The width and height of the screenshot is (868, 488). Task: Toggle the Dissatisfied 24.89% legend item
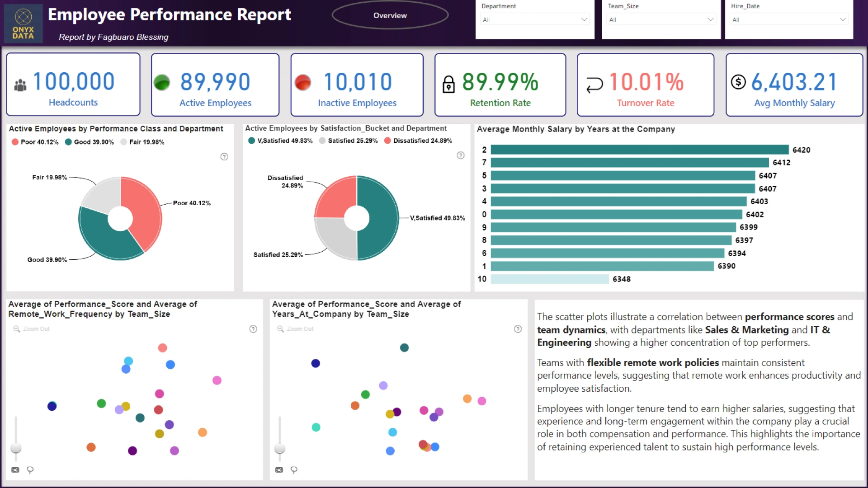[x=418, y=141]
